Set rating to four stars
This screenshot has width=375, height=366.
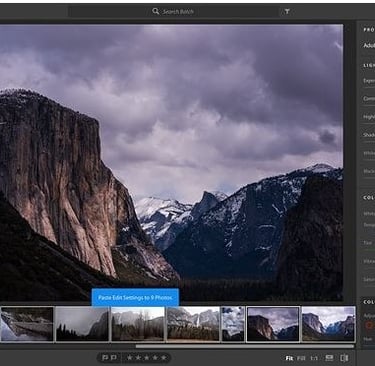tap(155, 358)
